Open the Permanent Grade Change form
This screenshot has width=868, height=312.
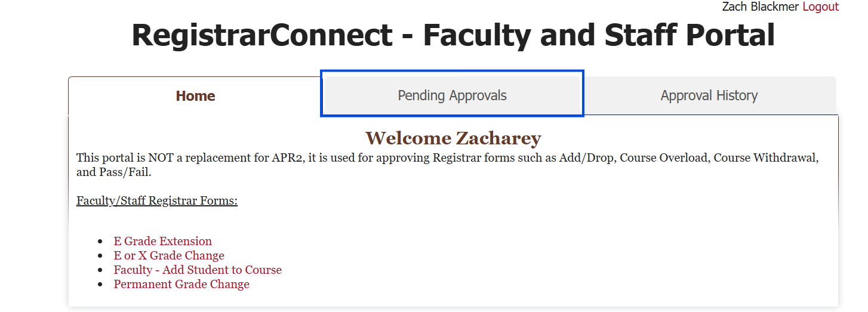pyautogui.click(x=181, y=285)
